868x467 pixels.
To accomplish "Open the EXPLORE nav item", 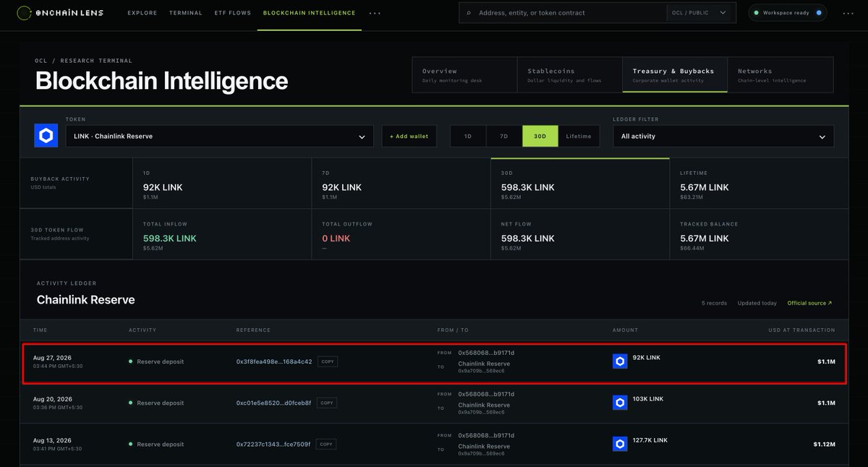I will coord(142,13).
